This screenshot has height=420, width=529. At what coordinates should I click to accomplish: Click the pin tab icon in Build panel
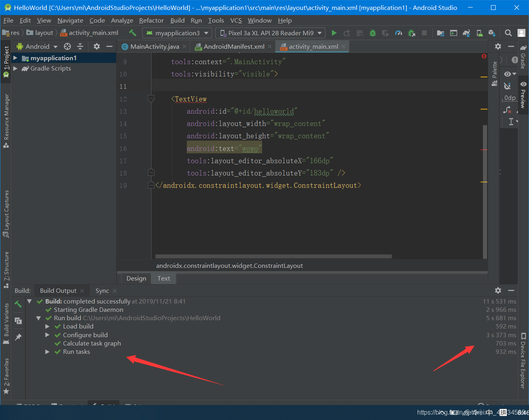(18, 337)
